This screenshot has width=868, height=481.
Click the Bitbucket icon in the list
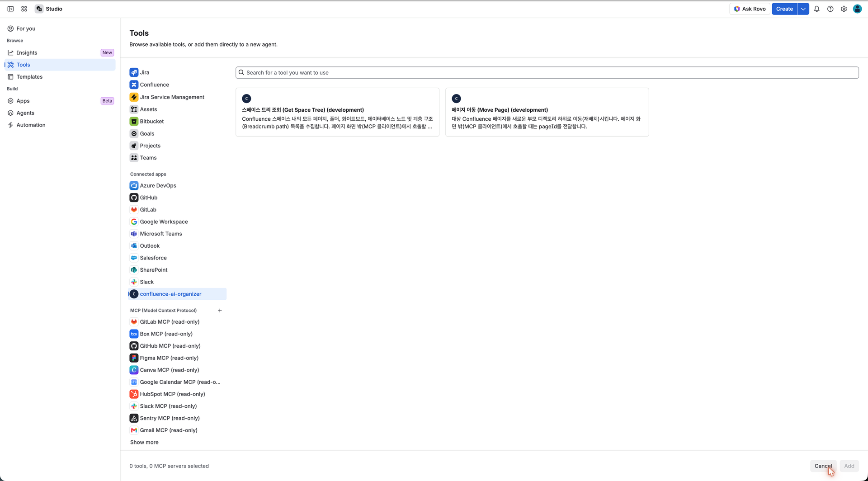(134, 121)
